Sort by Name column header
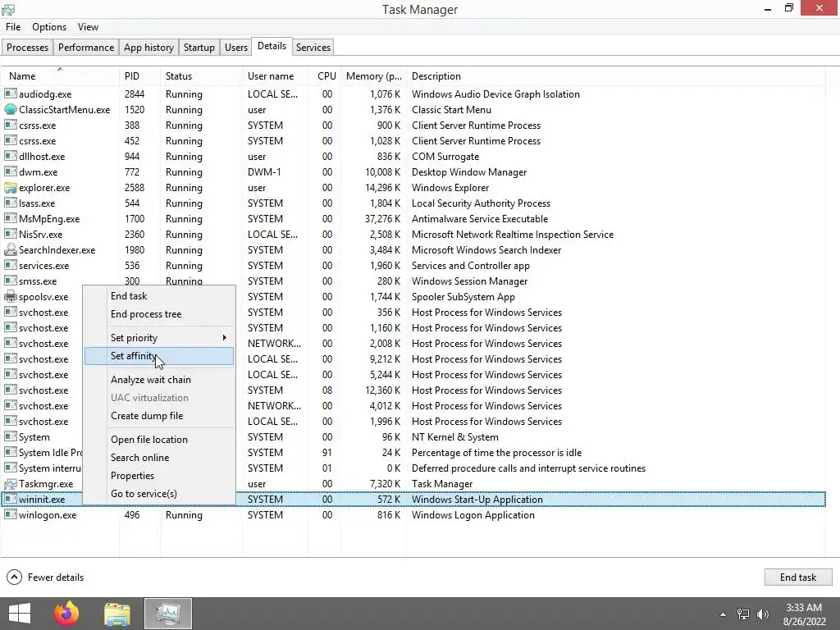840x630 pixels. pos(59,76)
